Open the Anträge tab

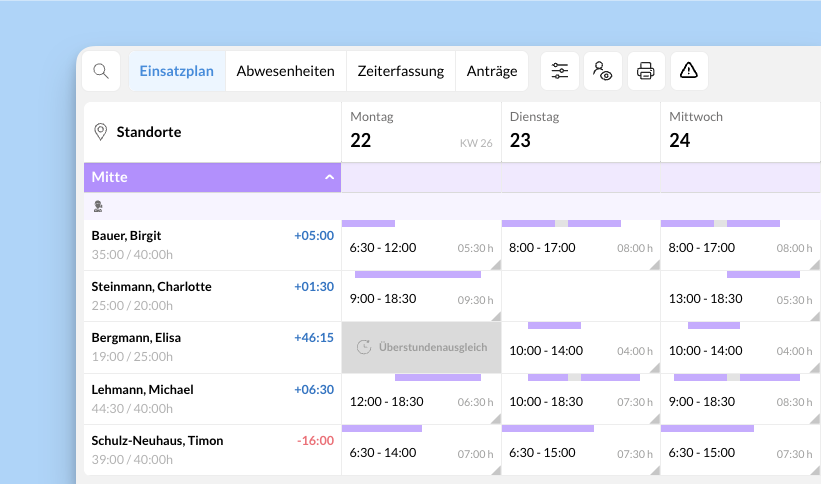492,71
